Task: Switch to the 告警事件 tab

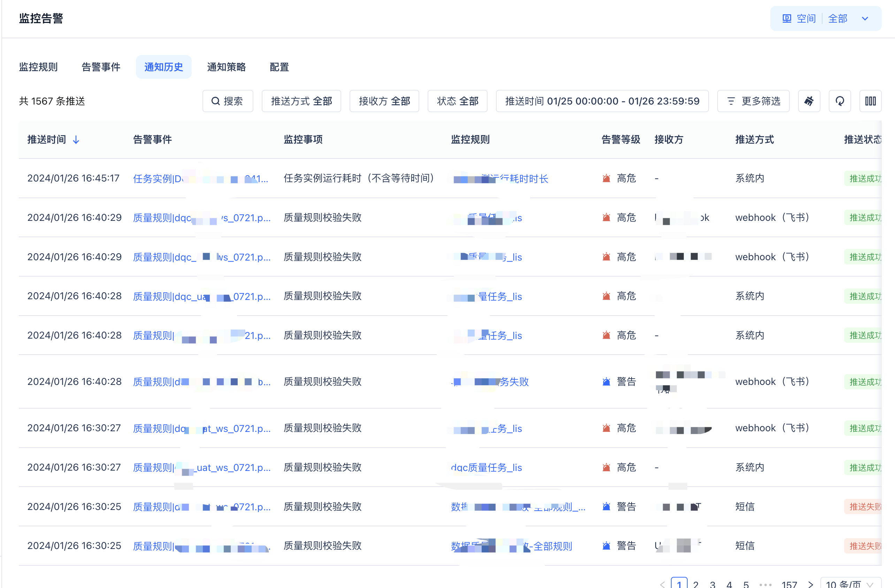Action: pos(101,67)
